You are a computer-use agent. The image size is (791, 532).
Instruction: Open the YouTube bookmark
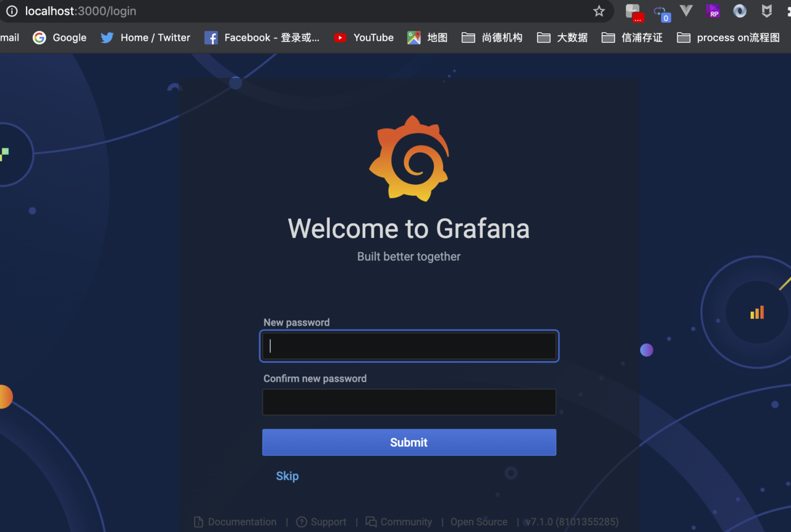click(x=363, y=38)
